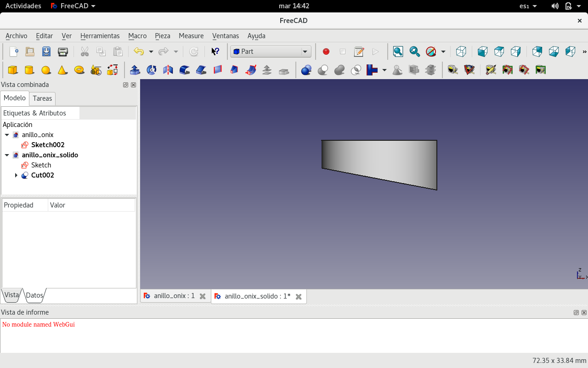Select the Extrude tool icon
This screenshot has width=588, height=368.
135,70
